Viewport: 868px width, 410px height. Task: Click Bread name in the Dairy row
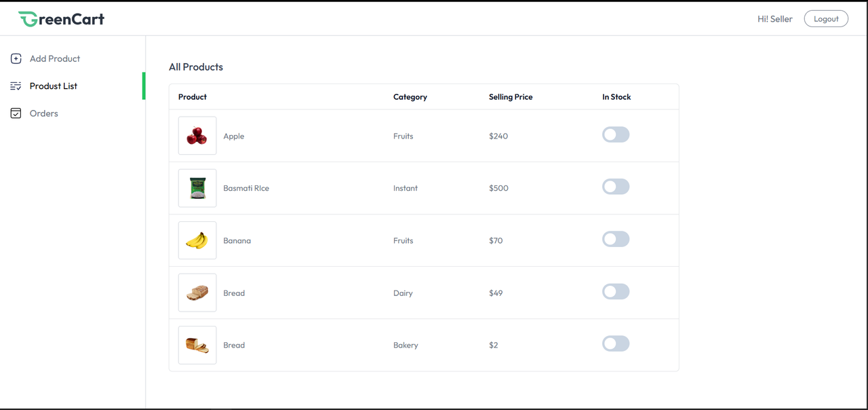pos(234,293)
